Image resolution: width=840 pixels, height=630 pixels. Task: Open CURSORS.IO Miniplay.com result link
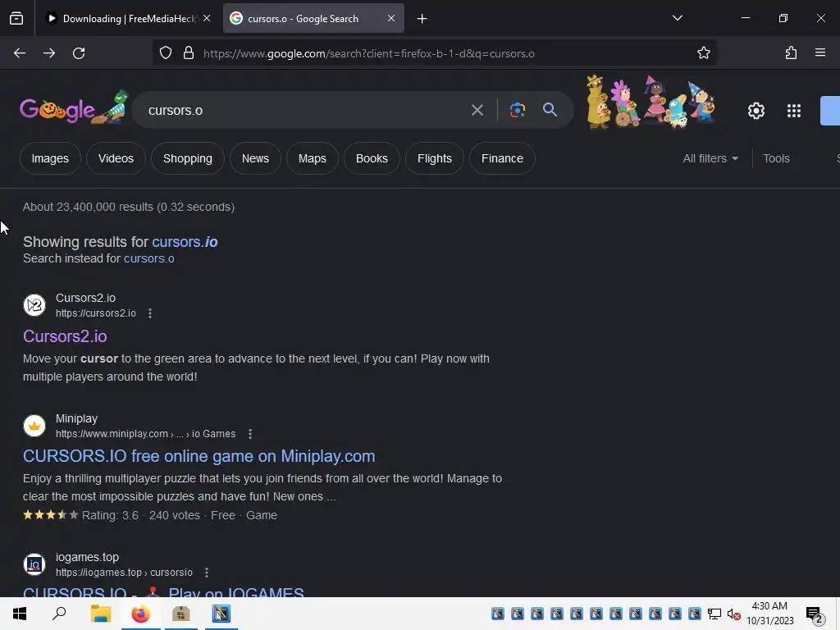pyautogui.click(x=199, y=456)
